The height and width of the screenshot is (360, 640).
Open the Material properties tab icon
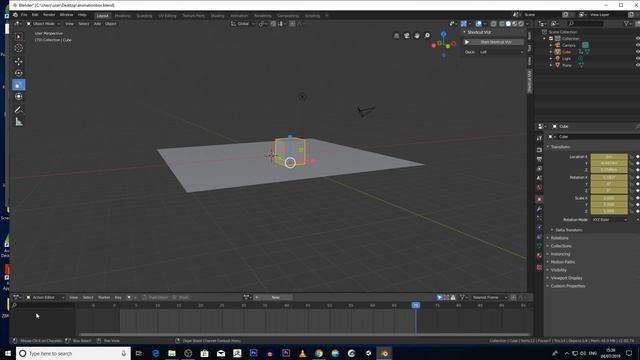tap(539, 255)
